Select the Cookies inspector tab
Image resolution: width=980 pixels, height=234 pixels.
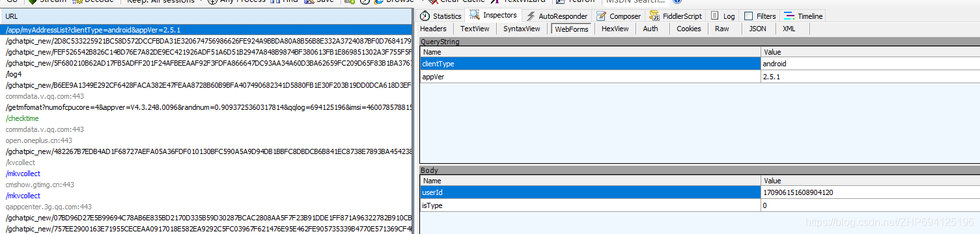[x=689, y=29]
